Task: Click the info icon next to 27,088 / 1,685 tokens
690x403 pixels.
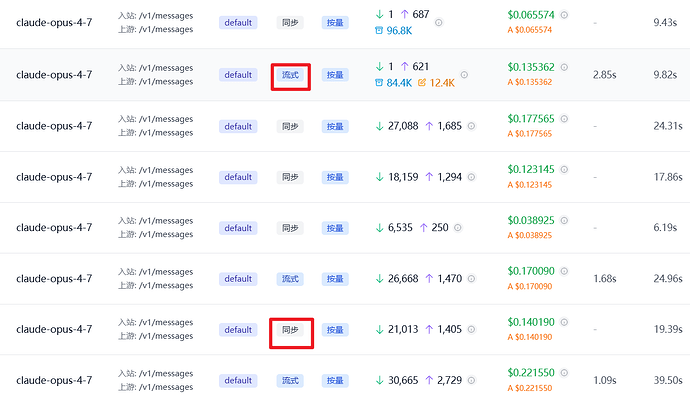Action: tap(471, 126)
